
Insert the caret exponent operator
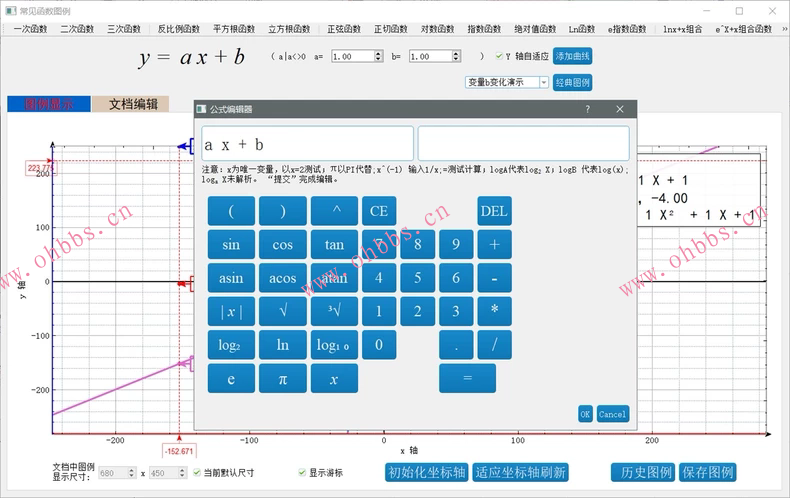[335, 211]
